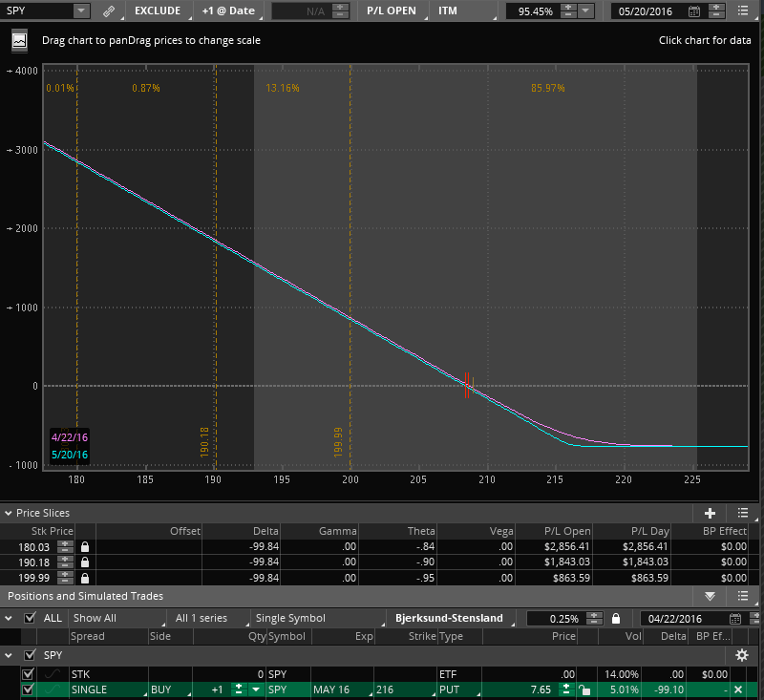
Task: Click the chart image icon above the graph
Action: click(19, 41)
